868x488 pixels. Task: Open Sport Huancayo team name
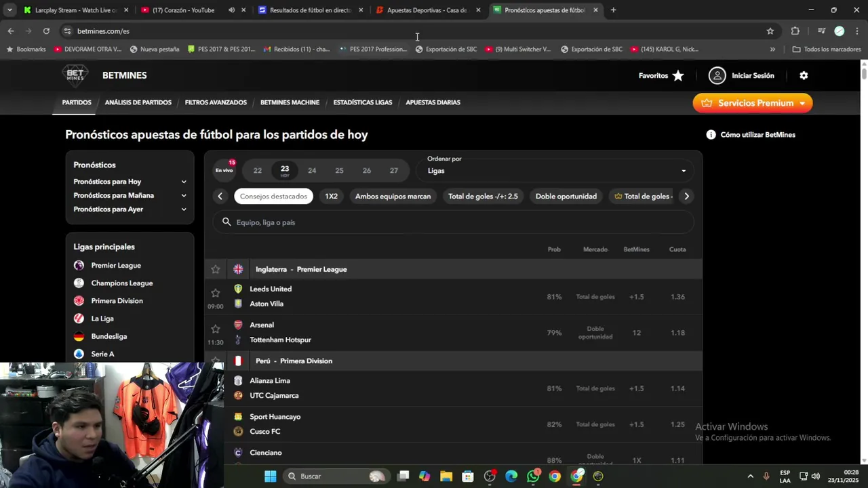(x=275, y=417)
